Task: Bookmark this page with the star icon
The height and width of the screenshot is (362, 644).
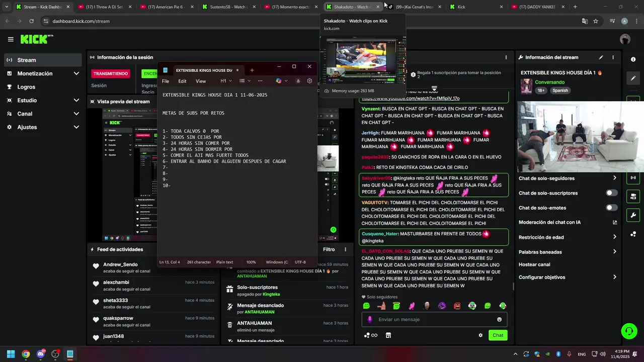Action: [x=596, y=21]
